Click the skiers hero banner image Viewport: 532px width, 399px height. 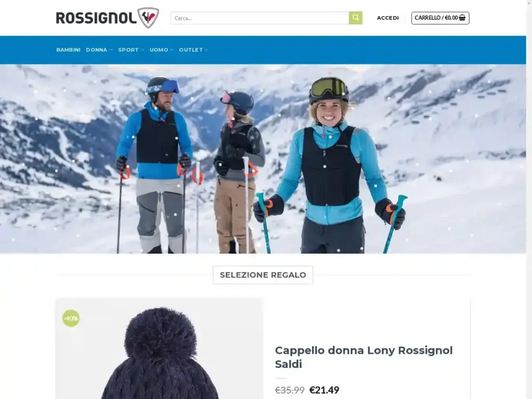(263, 159)
